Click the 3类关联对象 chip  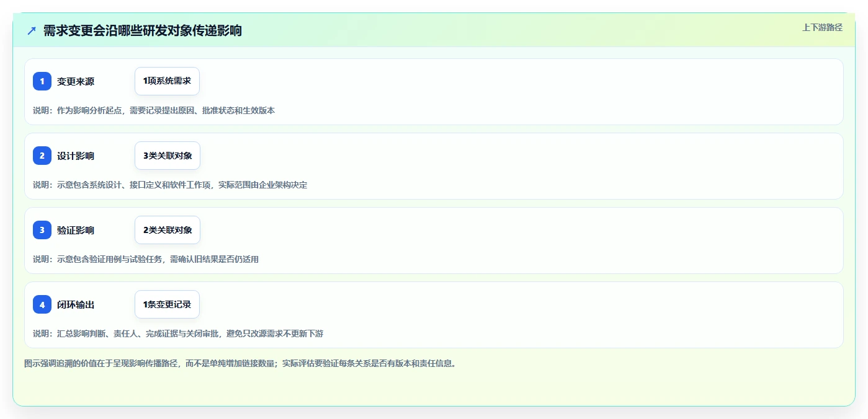pyautogui.click(x=168, y=156)
